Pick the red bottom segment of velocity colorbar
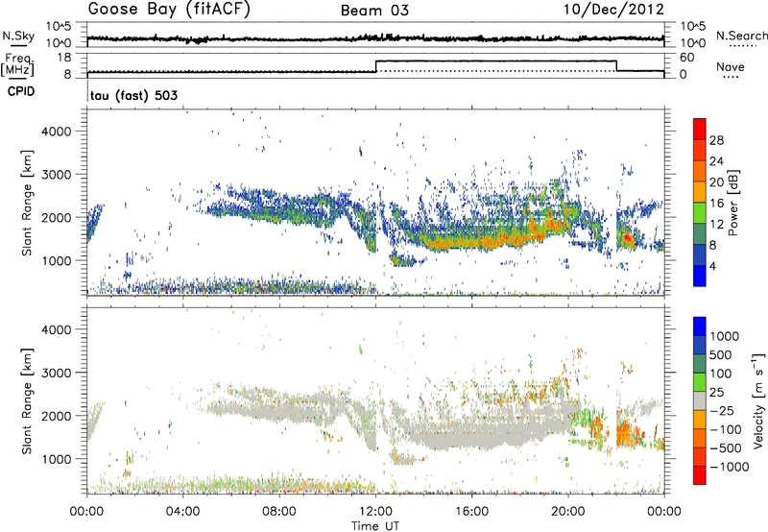Image resolution: width=768 pixels, height=532 pixels. [x=700, y=475]
